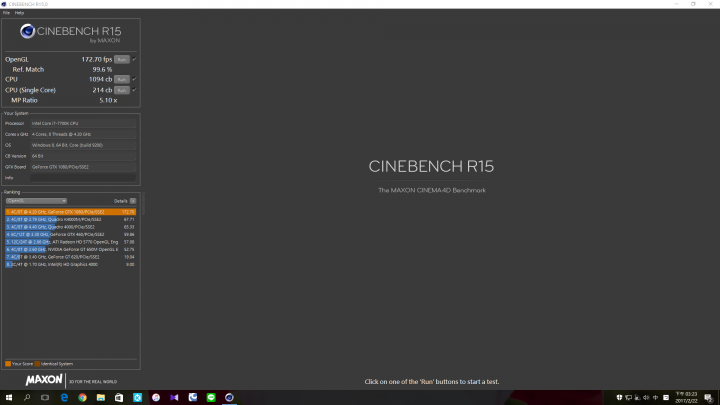Open Windows Store from taskbar
Viewport: 720px width, 405px height.
[119, 398]
